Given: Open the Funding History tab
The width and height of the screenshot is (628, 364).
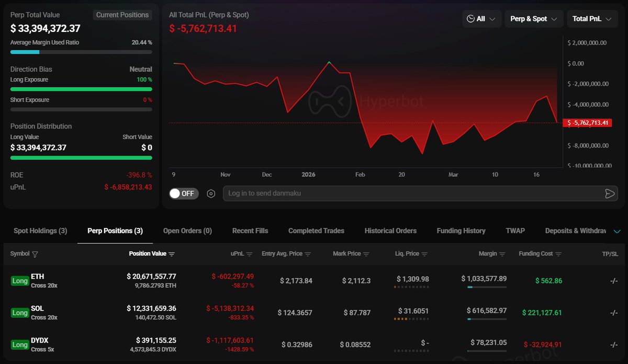Looking at the screenshot, I should (461, 231).
